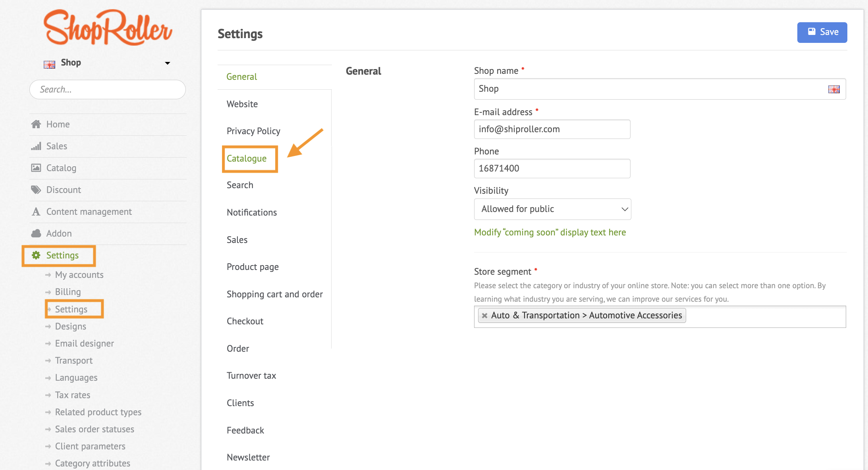Open Sales order statuses submenu item
Screen dimensions: 868x470
[95, 429]
